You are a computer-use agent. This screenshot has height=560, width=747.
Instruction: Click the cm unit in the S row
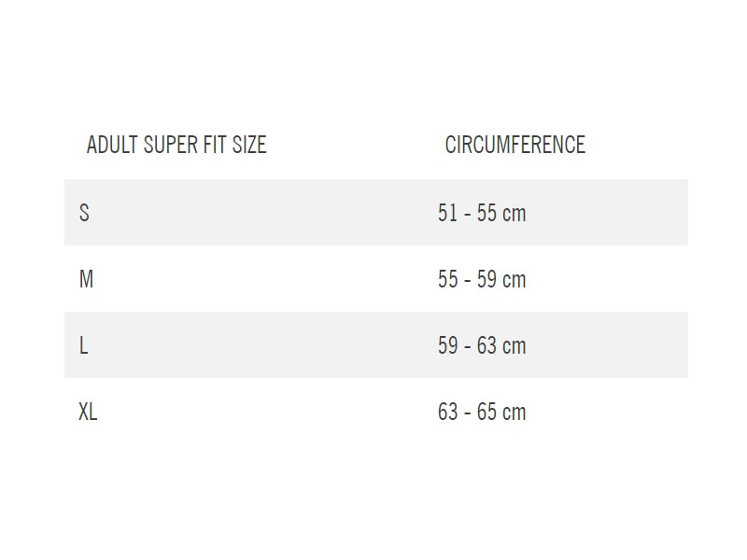(514, 214)
